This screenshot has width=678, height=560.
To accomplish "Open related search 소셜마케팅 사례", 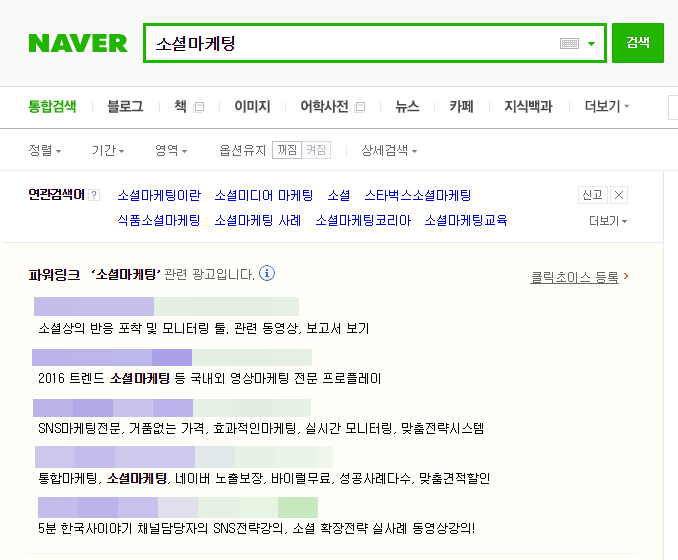I will [258, 221].
